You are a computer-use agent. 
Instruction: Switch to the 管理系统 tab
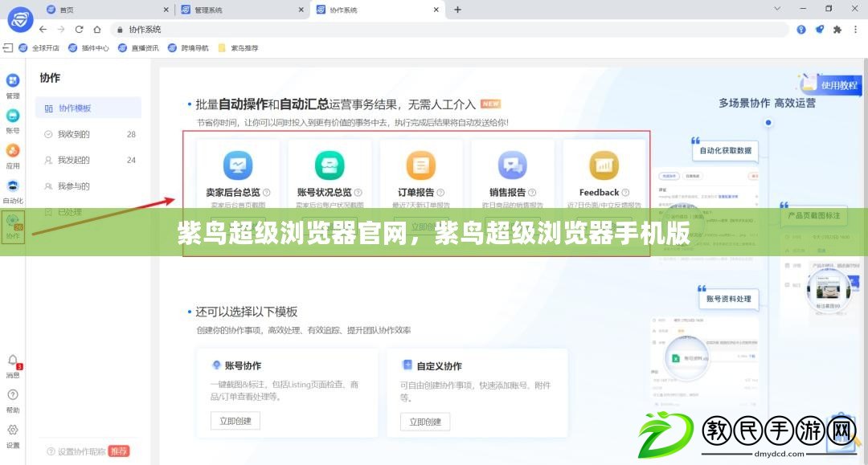[243, 10]
